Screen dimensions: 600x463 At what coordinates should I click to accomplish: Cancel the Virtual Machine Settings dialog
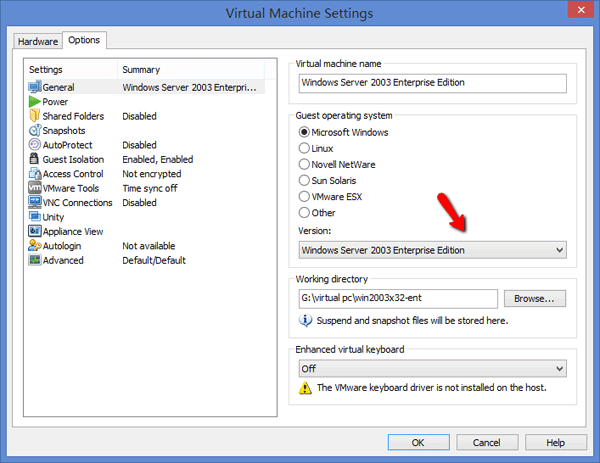pyautogui.click(x=487, y=442)
